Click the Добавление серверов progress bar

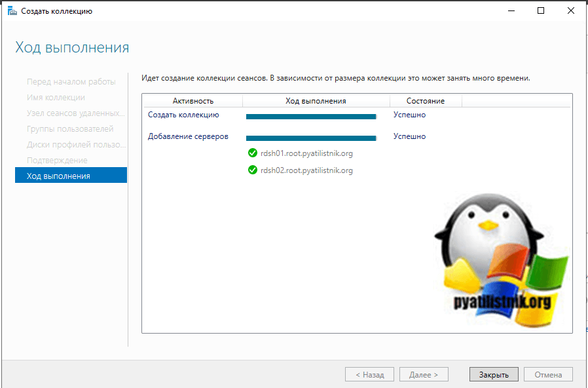point(311,138)
